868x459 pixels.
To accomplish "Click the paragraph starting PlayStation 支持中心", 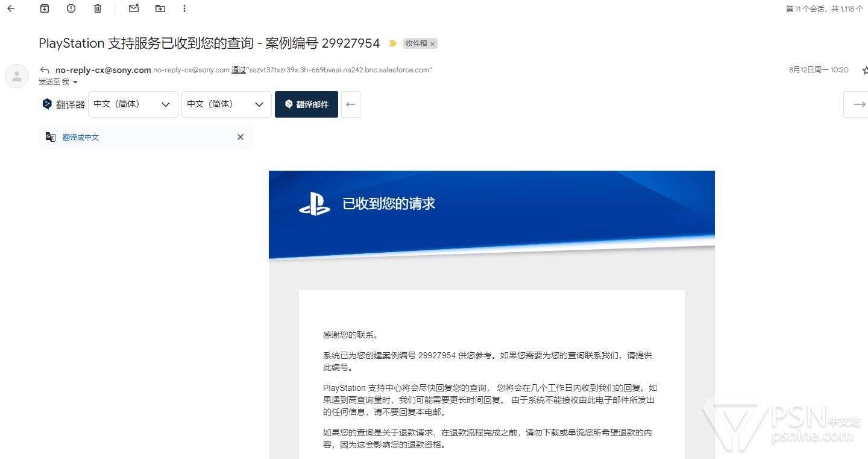I will pyautogui.click(x=490, y=400).
